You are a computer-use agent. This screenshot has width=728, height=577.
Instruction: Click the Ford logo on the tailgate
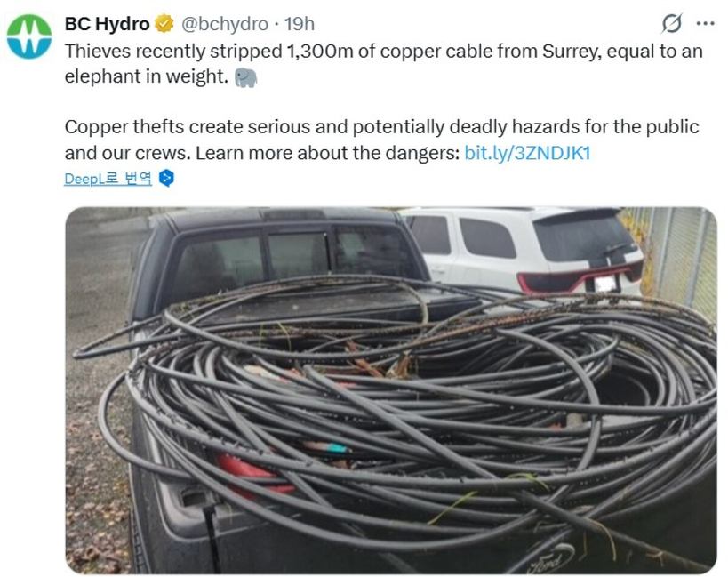pos(551,559)
